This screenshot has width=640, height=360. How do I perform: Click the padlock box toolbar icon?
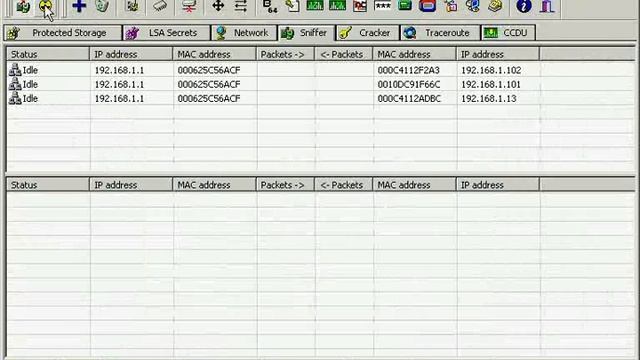[x=451, y=6]
